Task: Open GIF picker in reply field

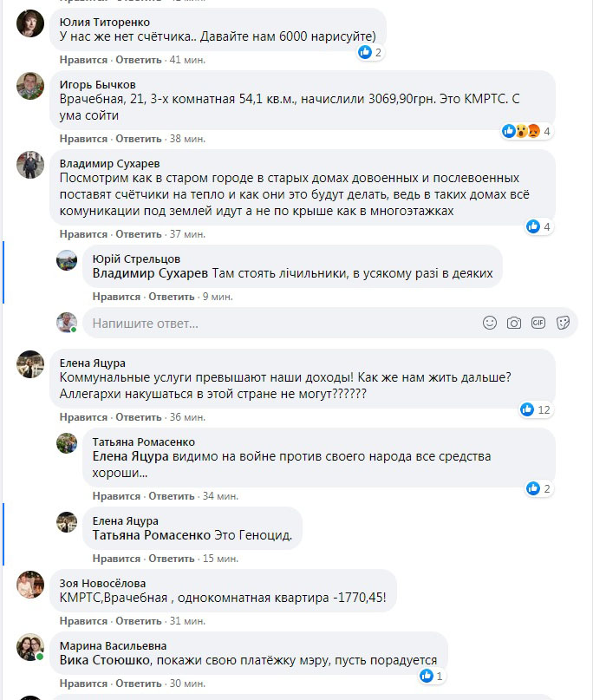Action: 538,323
